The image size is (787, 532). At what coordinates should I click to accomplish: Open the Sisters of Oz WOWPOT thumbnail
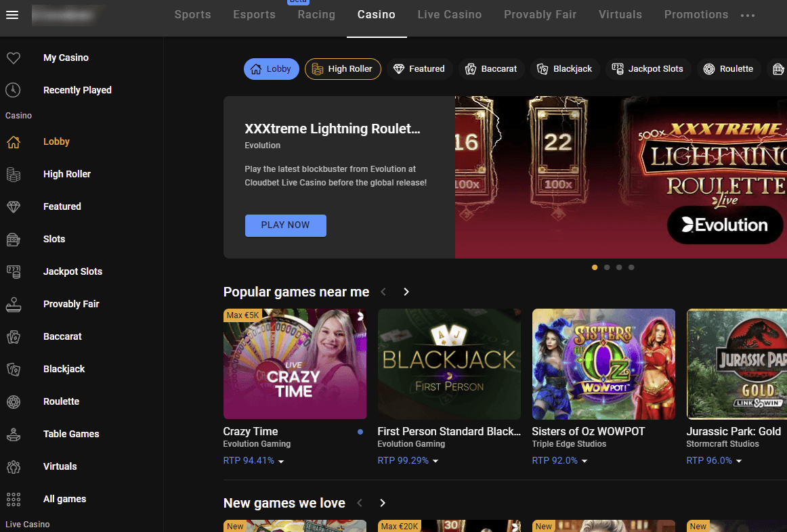point(603,364)
